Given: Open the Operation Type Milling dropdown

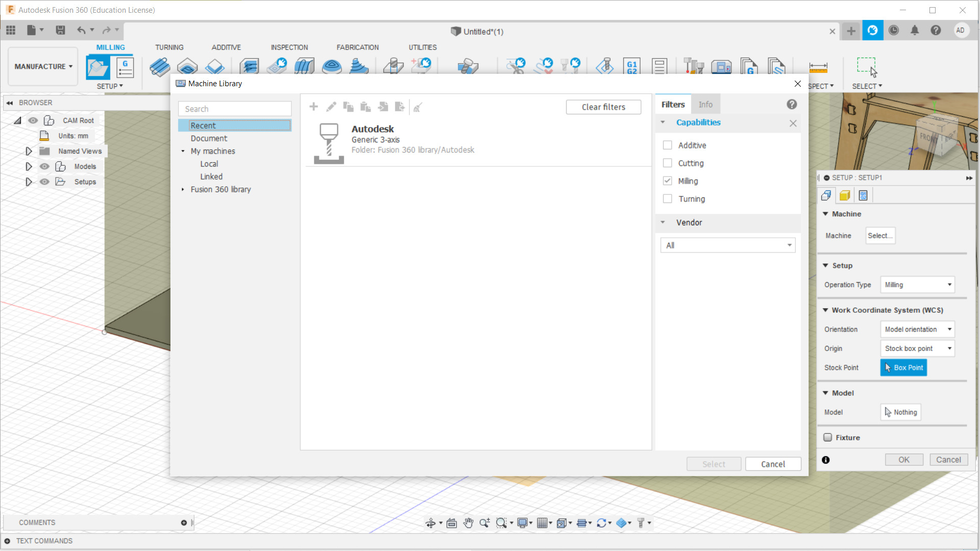Looking at the screenshot, I should pos(918,285).
